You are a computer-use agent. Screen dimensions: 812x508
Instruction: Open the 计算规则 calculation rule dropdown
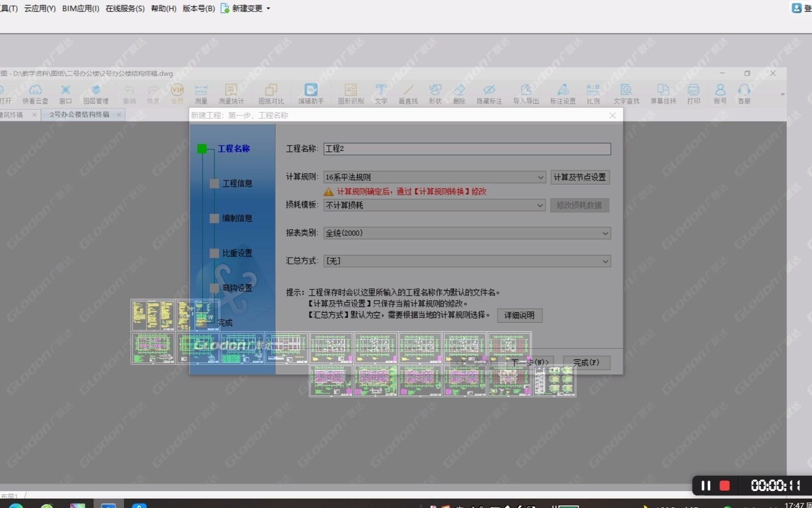(540, 177)
